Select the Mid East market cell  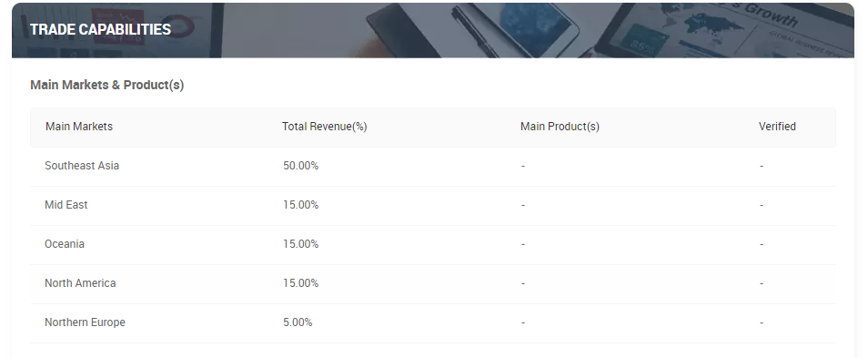pos(66,205)
